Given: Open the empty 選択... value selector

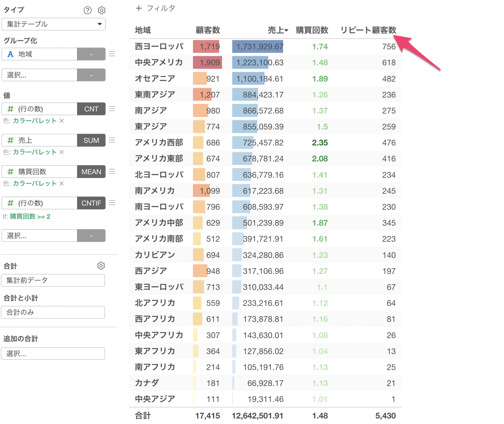Looking at the screenshot, I should point(40,236).
